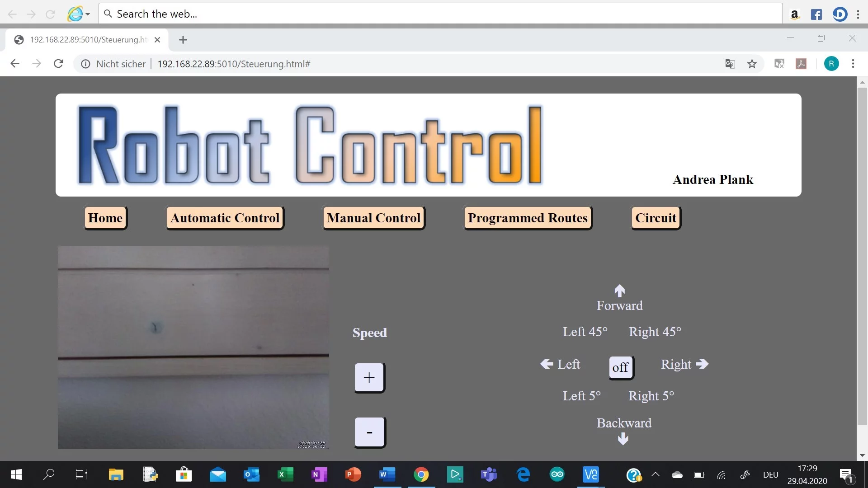Increase speed with the plus button

(x=369, y=377)
